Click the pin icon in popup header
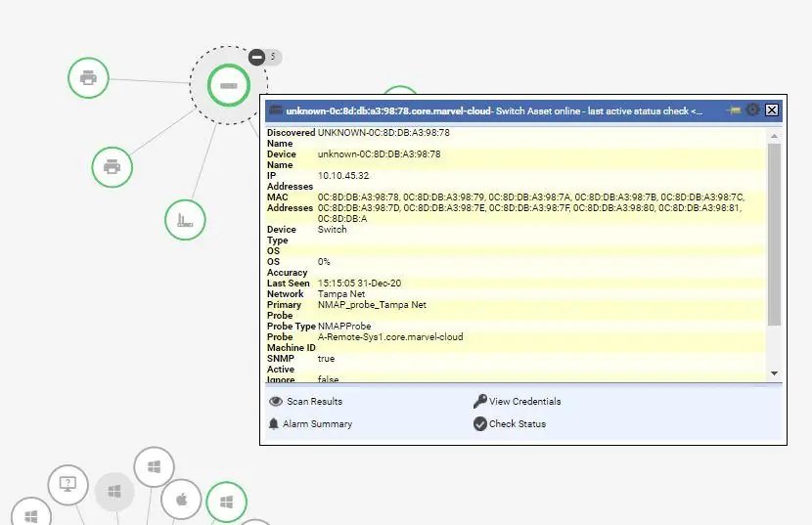This screenshot has width=812, height=525. tap(734, 110)
